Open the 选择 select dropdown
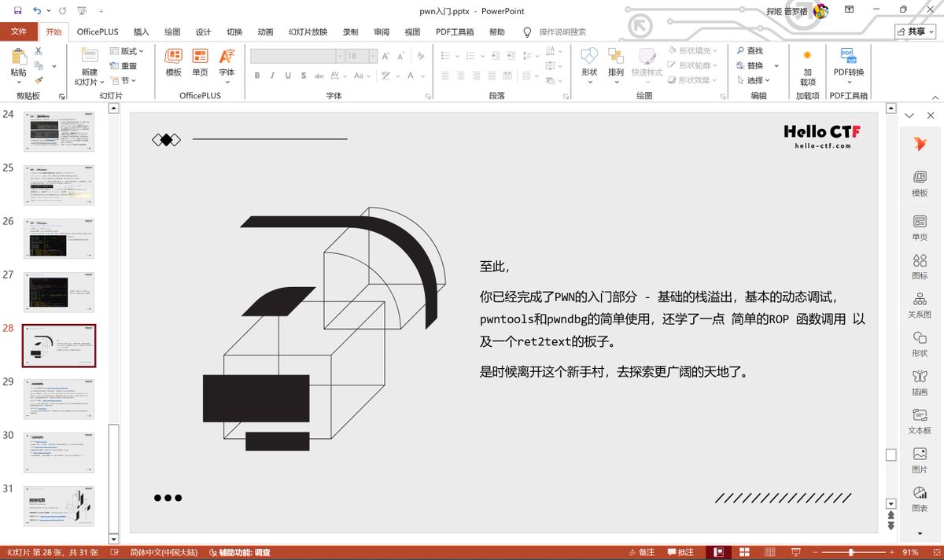 pos(754,80)
